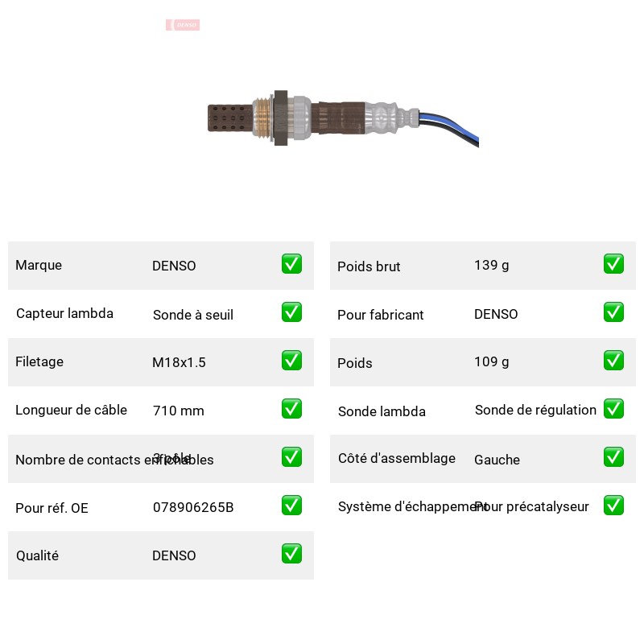Click checkmark in Qualité row

coord(291,554)
